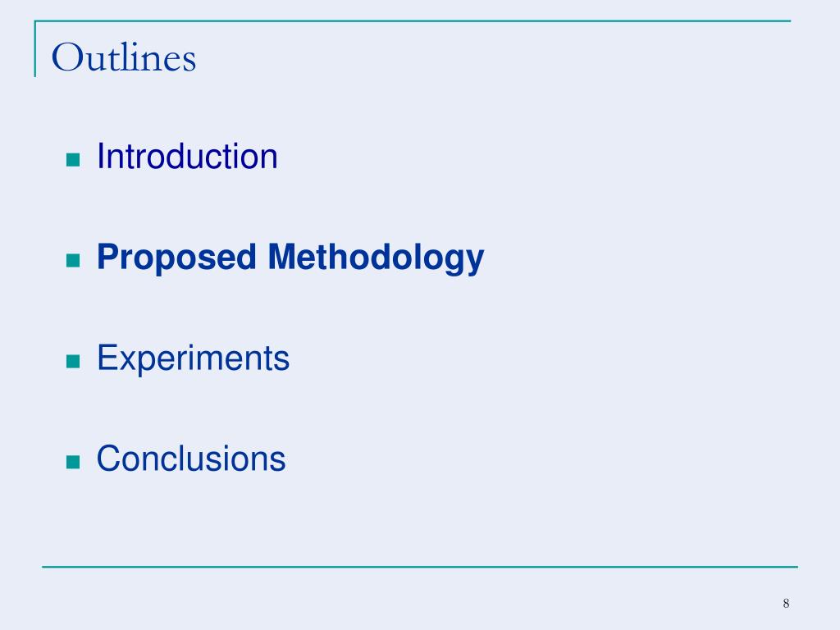This screenshot has height=630, width=840.
Task: Click the capital O in Outlines
Action: (66, 57)
